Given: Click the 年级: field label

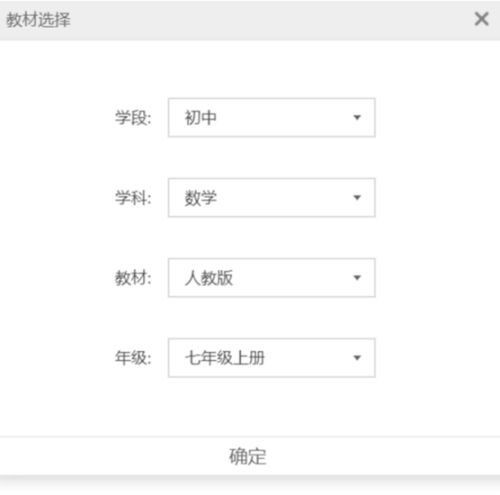Looking at the screenshot, I should [133, 358].
